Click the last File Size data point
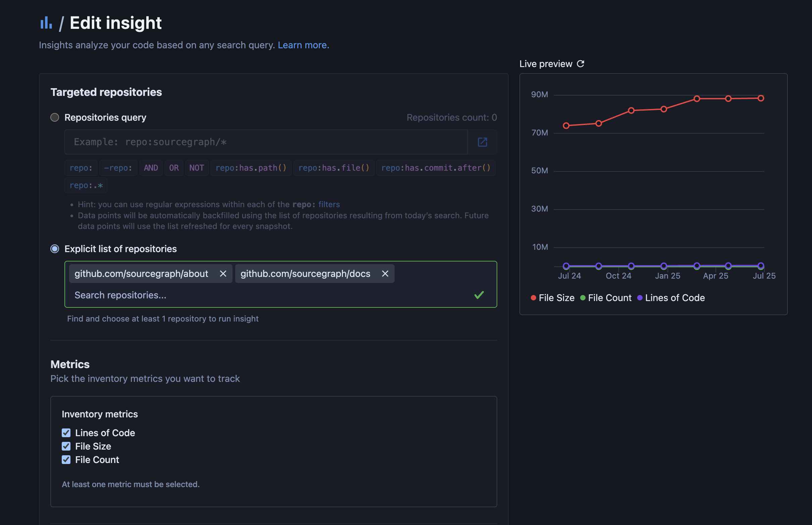The image size is (812, 525). [x=761, y=98]
